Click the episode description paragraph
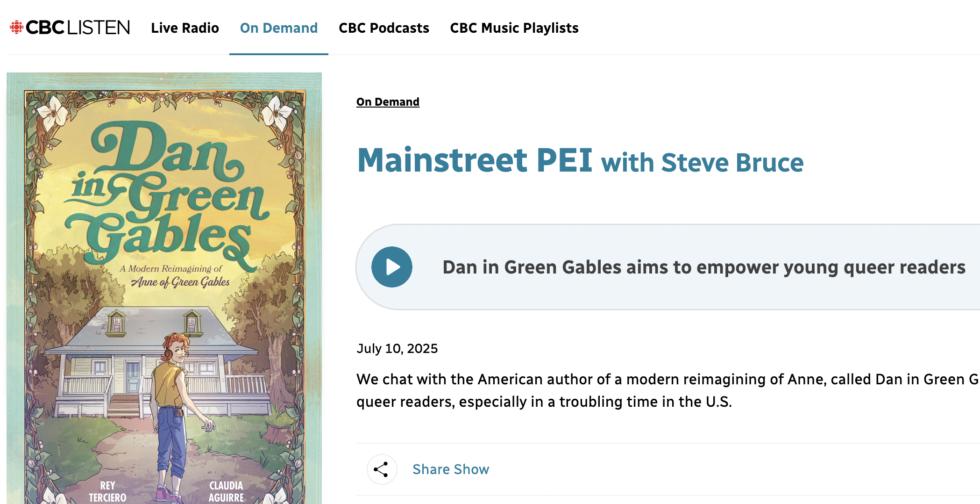This screenshot has width=980, height=504. 668,390
